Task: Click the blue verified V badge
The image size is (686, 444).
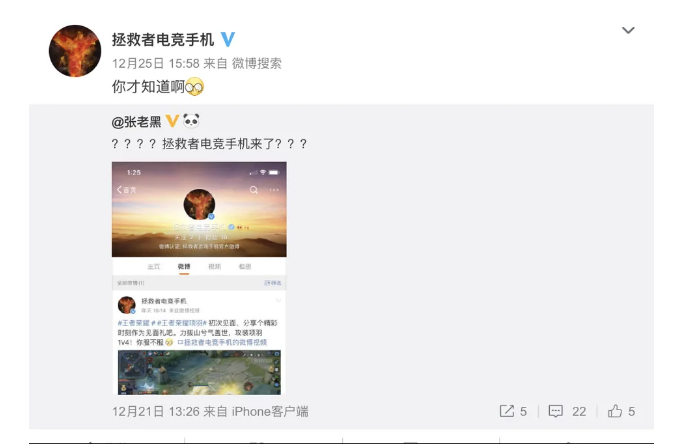Action: (x=228, y=39)
